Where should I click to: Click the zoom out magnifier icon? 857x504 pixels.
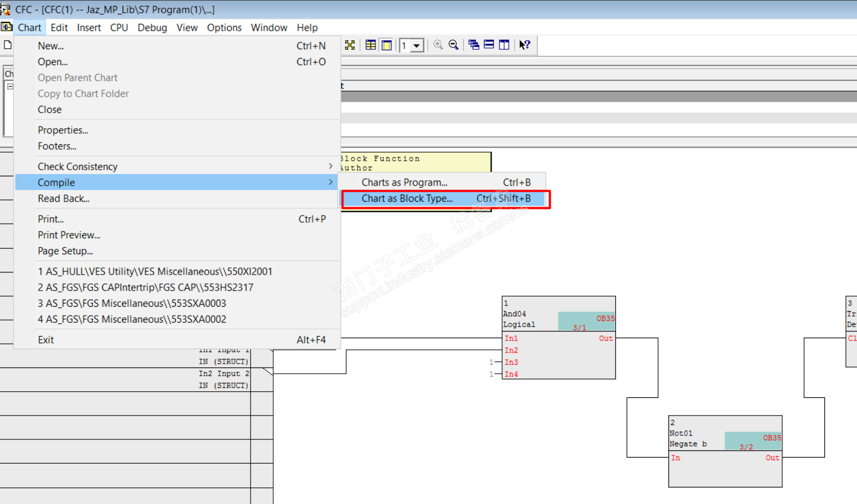click(453, 45)
